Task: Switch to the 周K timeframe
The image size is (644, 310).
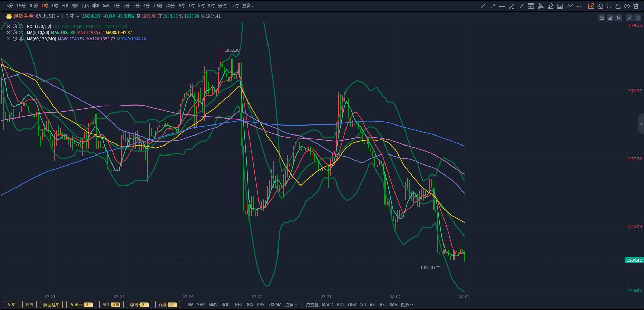Action: [x=75, y=6]
